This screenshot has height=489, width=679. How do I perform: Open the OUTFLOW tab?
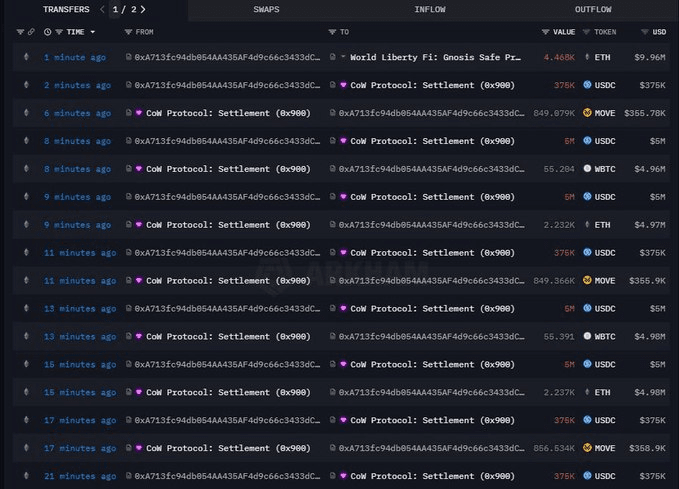pyautogui.click(x=593, y=9)
